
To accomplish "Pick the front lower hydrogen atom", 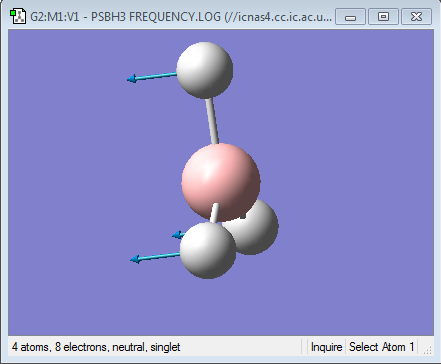I will pyautogui.click(x=208, y=250).
